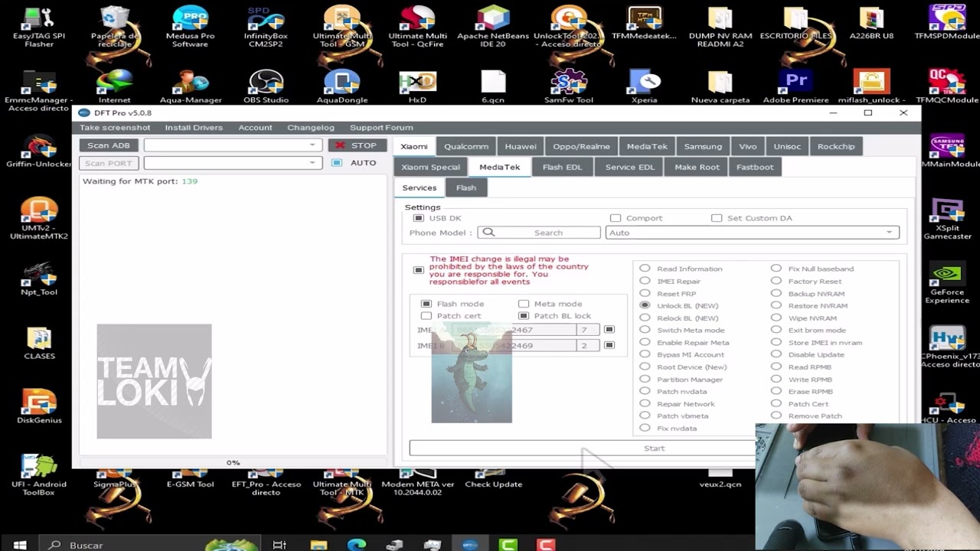Launch Microsoft Edge from the taskbar
The height and width of the screenshot is (551, 980).
[357, 545]
